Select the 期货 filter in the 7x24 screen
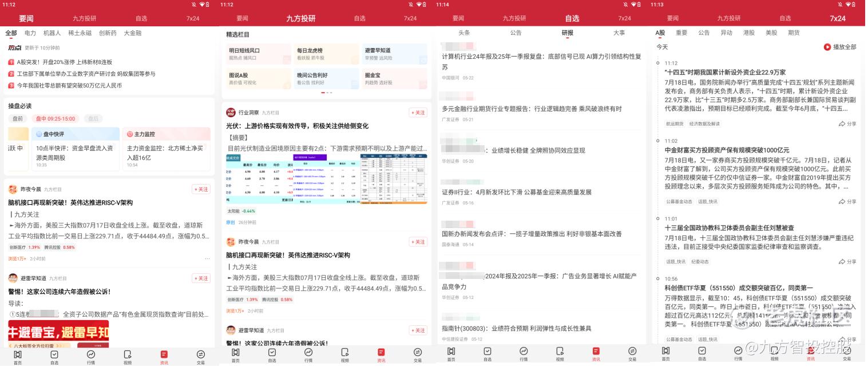This screenshot has height=367, width=868. [794, 33]
